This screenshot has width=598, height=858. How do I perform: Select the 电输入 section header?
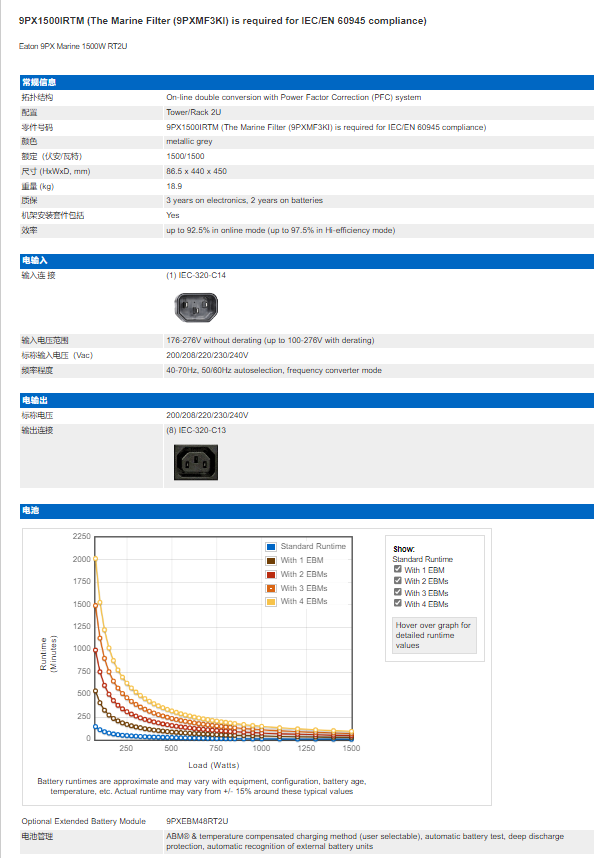pyautogui.click(x=307, y=260)
